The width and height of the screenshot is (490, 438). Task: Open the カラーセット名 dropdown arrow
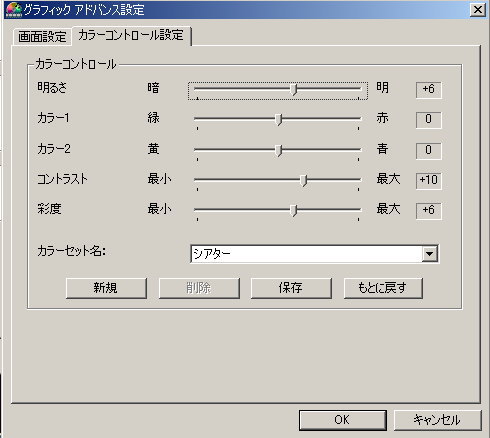429,254
